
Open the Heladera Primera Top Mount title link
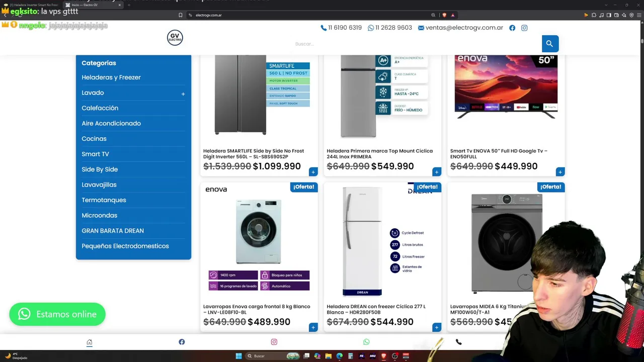pyautogui.click(x=380, y=154)
